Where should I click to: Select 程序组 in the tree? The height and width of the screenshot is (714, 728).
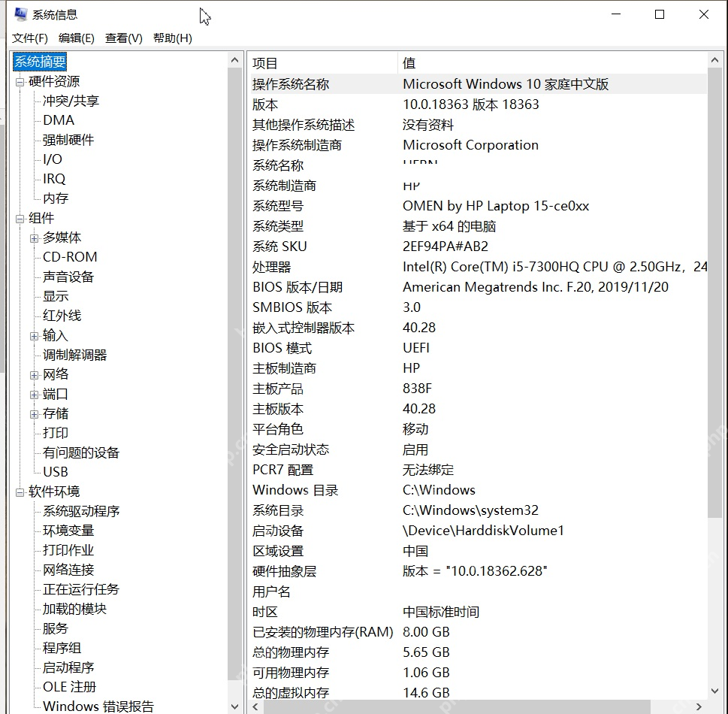point(62,648)
